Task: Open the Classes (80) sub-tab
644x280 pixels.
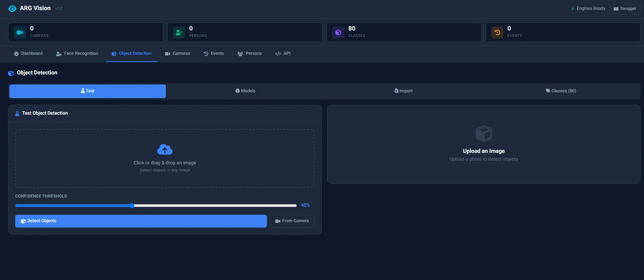Action: (561, 91)
